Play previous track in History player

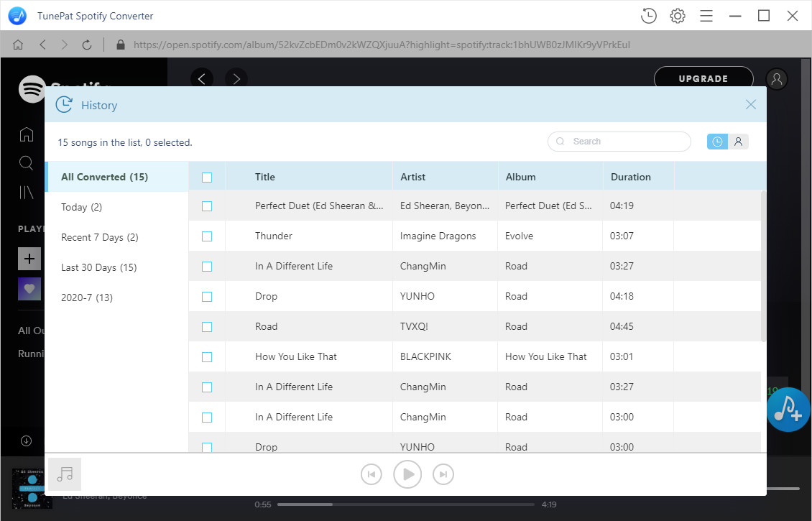point(372,474)
